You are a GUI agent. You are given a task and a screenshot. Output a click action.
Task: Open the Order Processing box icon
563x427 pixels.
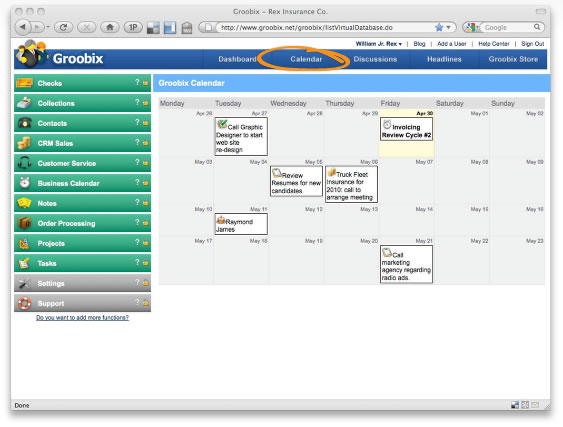(24, 223)
